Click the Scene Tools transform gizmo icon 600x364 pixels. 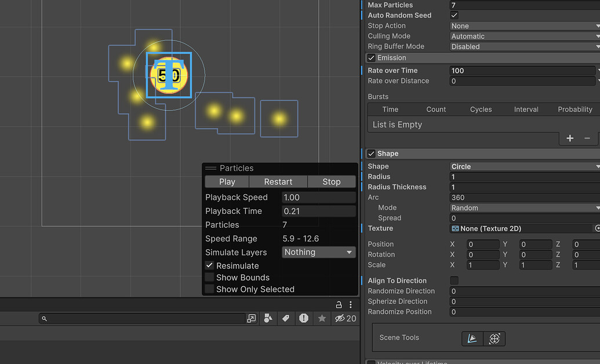494,338
